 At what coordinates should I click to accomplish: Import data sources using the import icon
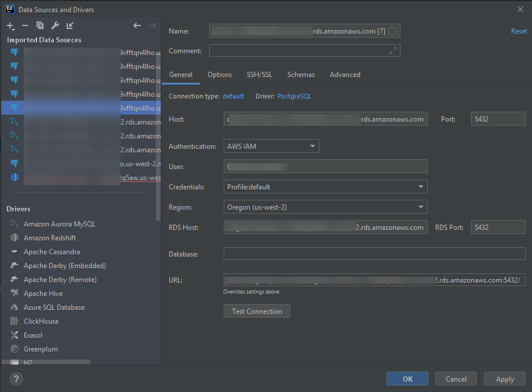pos(70,25)
